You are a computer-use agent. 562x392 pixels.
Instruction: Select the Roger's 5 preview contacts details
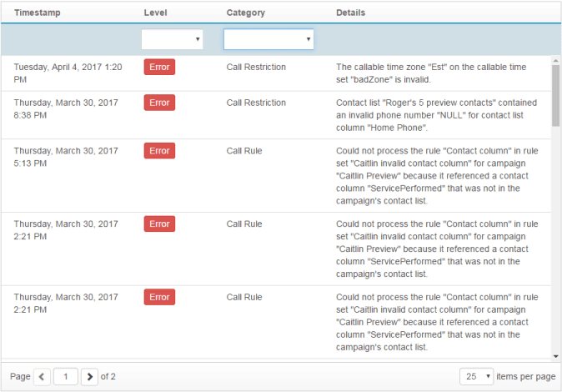(x=437, y=115)
